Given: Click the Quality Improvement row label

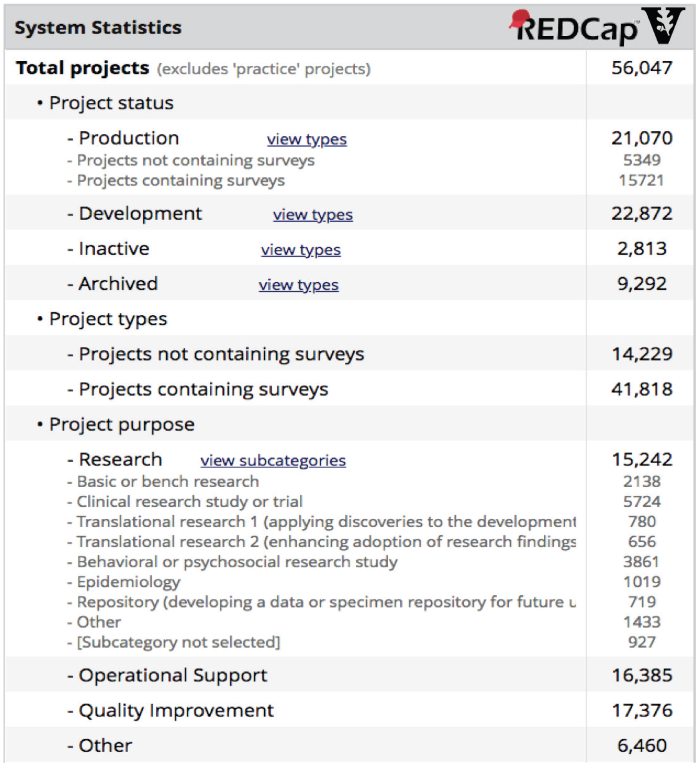Looking at the screenshot, I should (176, 711).
